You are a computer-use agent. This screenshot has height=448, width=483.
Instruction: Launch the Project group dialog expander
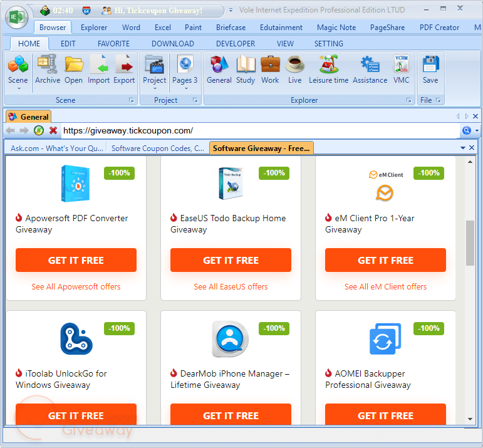tap(195, 100)
